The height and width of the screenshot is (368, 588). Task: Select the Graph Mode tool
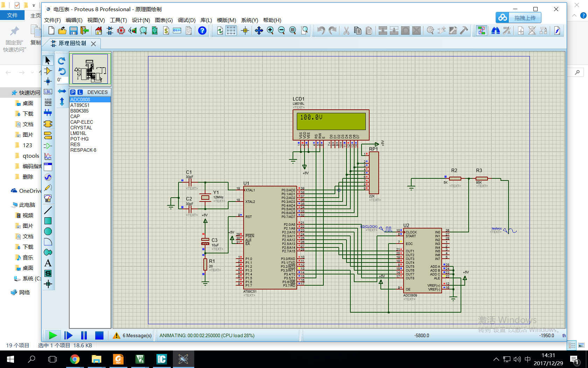click(x=48, y=156)
